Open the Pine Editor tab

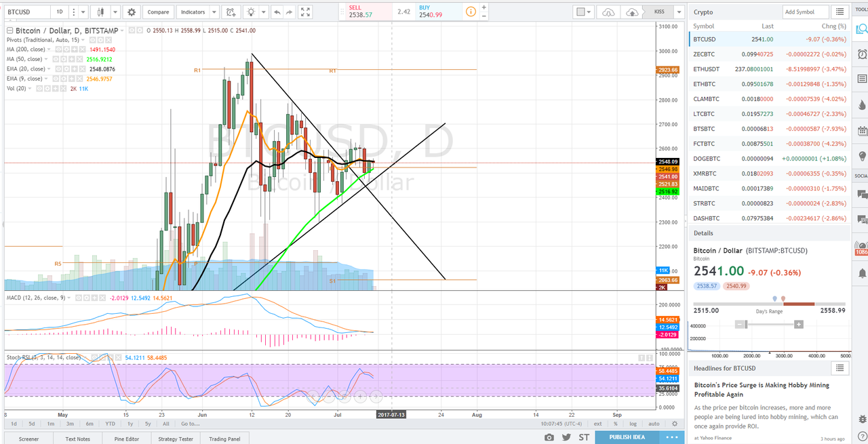[x=126, y=439]
